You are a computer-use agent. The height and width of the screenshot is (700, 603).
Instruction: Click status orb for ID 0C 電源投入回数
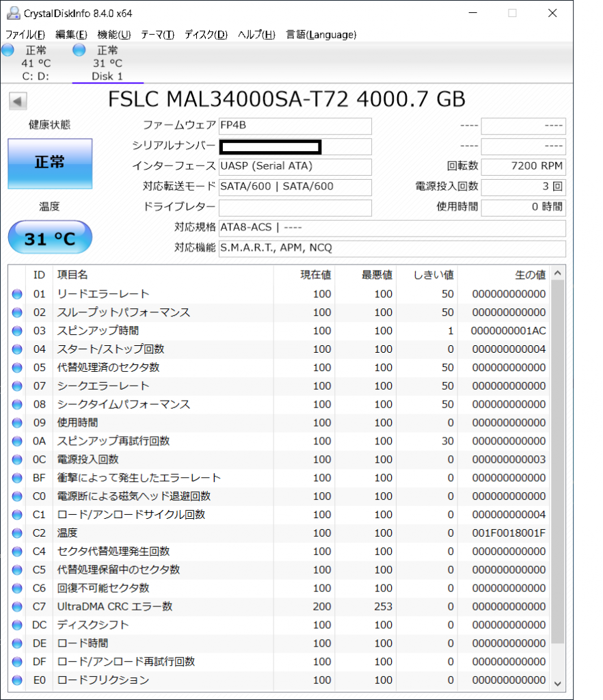(17, 459)
